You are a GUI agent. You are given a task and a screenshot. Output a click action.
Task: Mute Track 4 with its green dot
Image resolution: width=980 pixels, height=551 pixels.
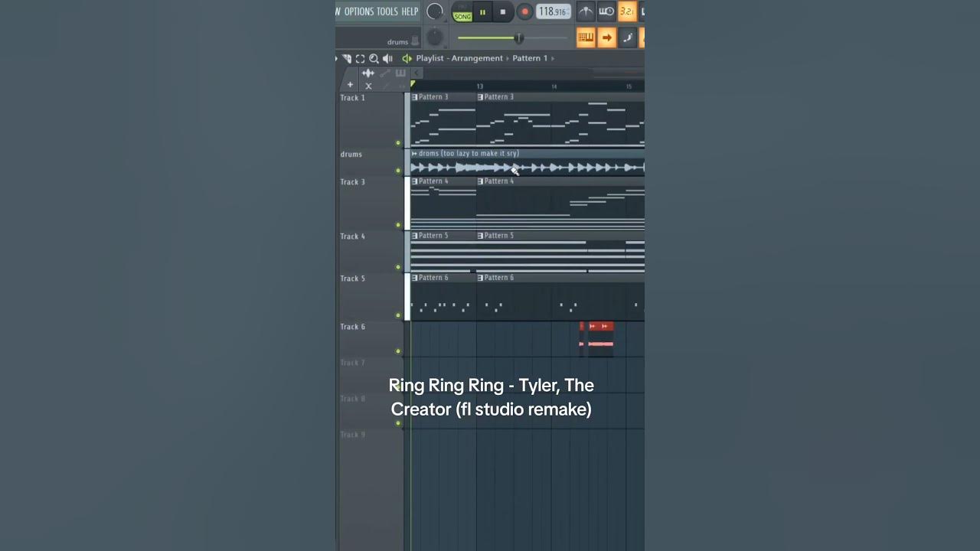point(398,267)
